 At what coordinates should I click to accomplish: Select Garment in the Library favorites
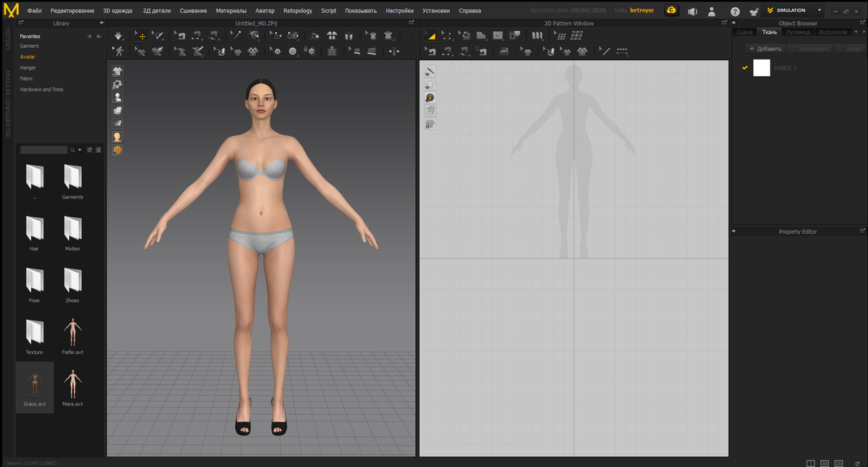click(x=30, y=46)
